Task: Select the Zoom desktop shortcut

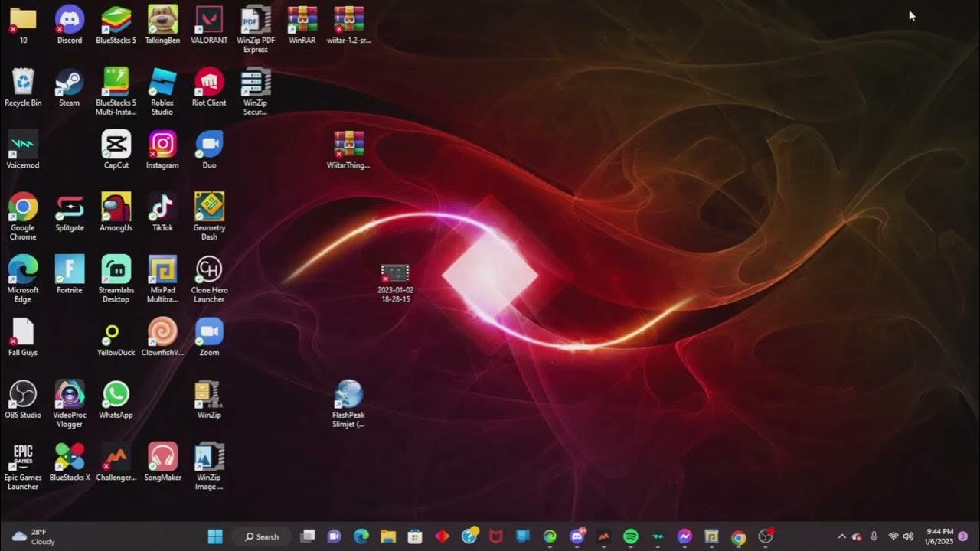Action: (x=209, y=337)
